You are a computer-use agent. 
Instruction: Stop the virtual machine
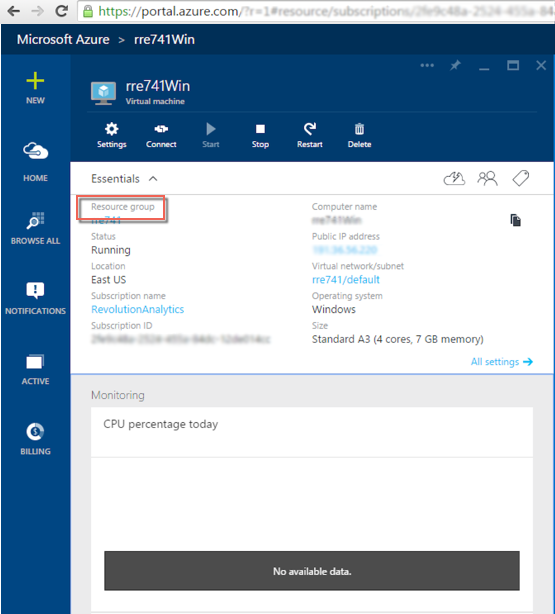point(260,135)
